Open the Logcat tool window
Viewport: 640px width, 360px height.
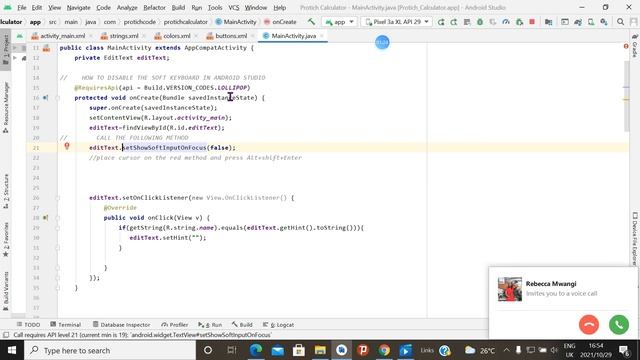point(279,324)
